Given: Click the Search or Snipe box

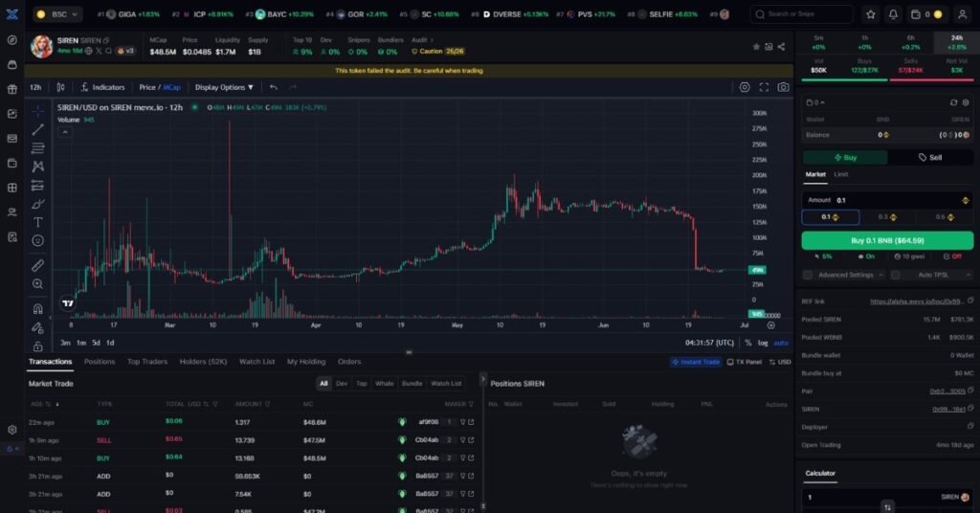Looking at the screenshot, I should (801, 13).
